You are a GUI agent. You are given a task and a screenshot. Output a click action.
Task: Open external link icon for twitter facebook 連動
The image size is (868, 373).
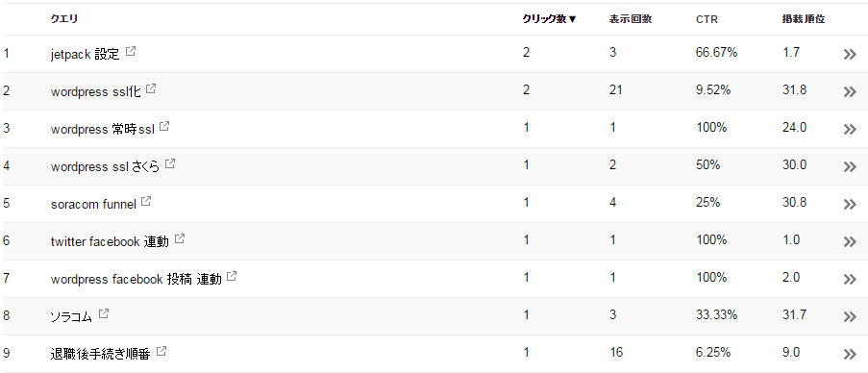tap(180, 239)
